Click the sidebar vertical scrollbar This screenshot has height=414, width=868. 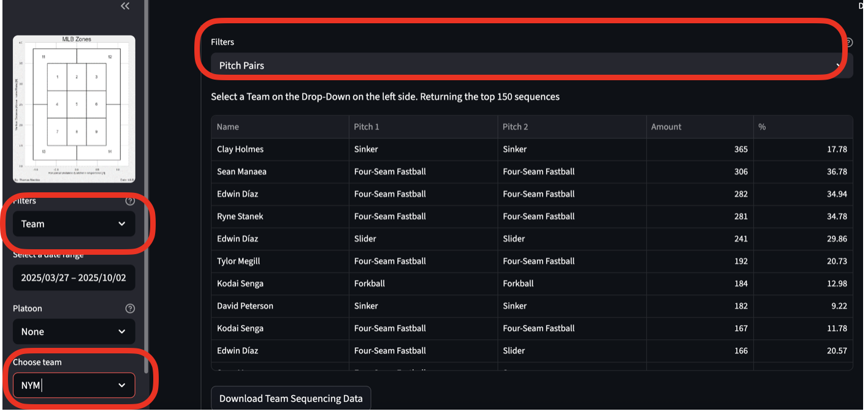pos(146,184)
